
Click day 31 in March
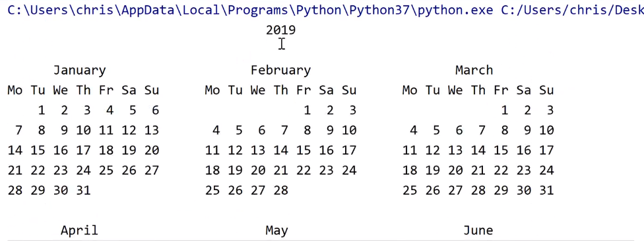[546, 190]
